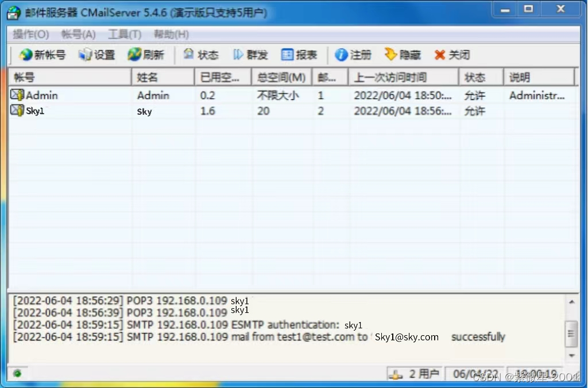The height and width of the screenshot is (388, 588).
Task: Click the 新帐号 new account toolbar icon
Action: coord(26,55)
